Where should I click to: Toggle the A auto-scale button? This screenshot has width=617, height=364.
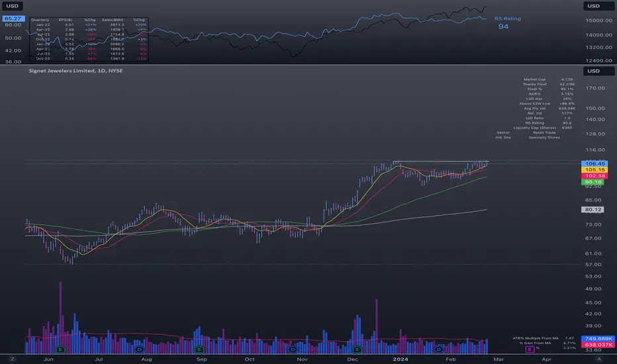(599, 359)
